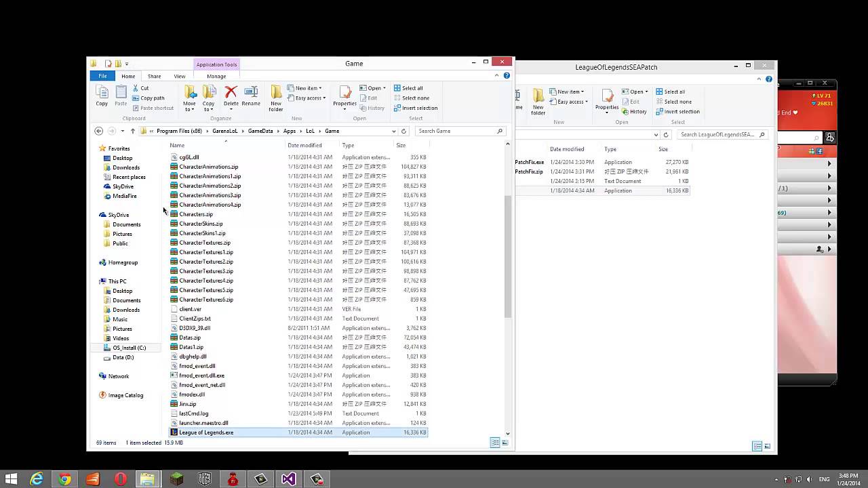
Task: Minimize the ribbon with the chevron arrow
Action: (x=498, y=76)
